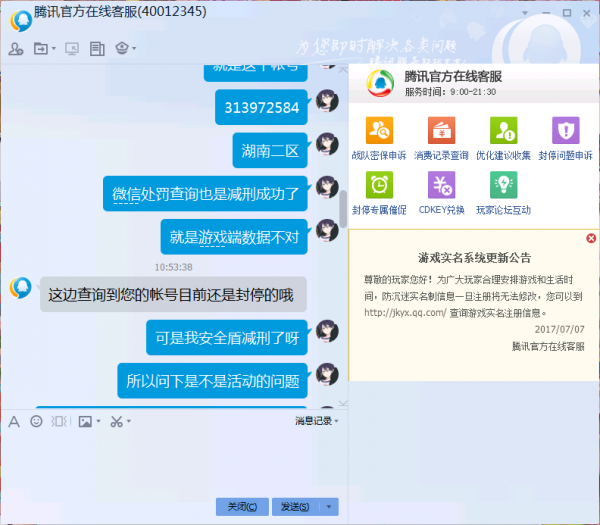Click the Tencent customer service logo

[380, 83]
